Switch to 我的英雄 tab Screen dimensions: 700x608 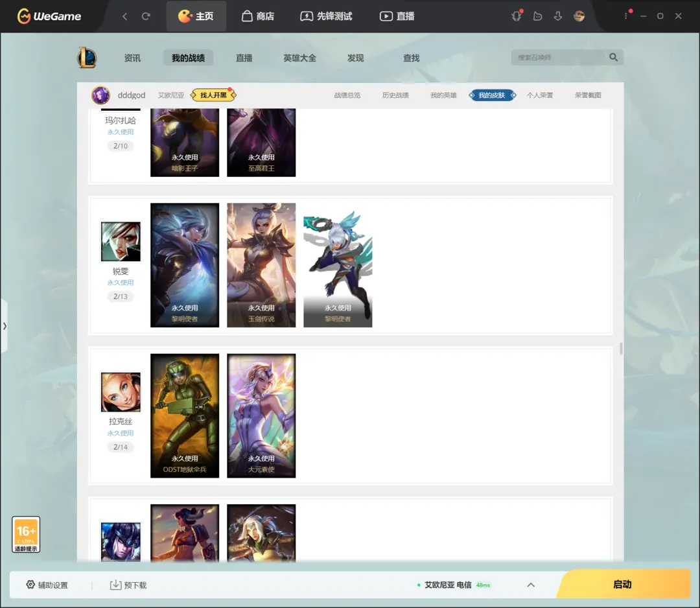(443, 95)
